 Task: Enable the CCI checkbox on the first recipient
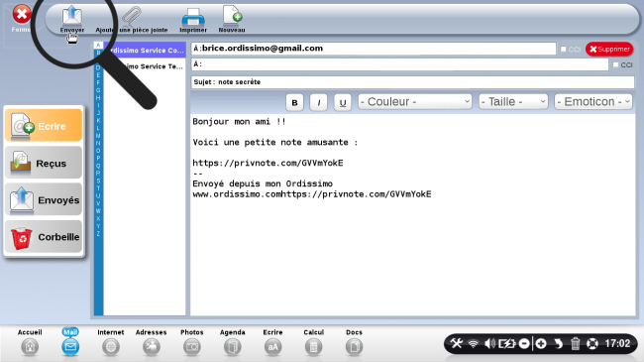(x=564, y=49)
